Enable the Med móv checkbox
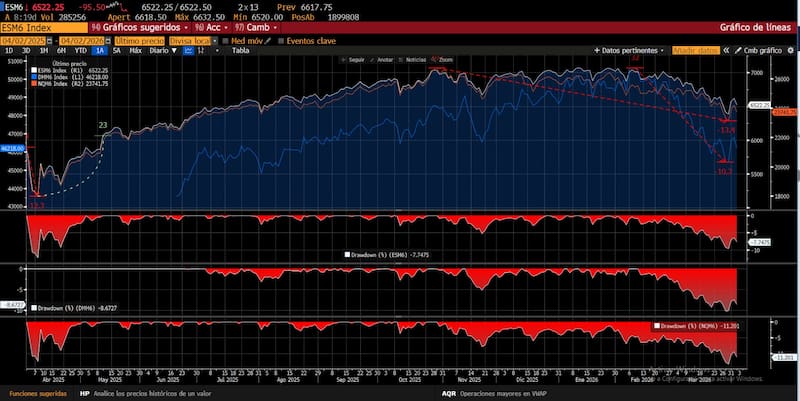Image resolution: width=800 pixels, height=401 pixels. coord(226,40)
